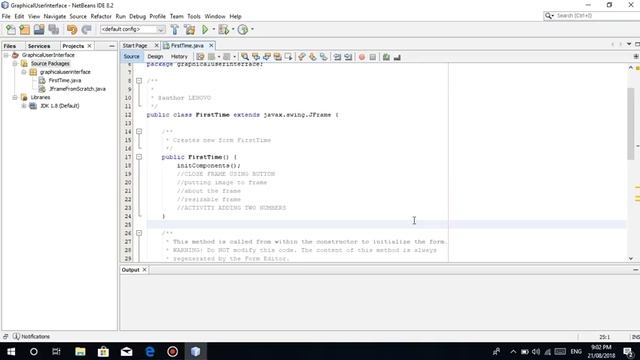Expand the JDK 1.8 (Default) node

pos(24,106)
